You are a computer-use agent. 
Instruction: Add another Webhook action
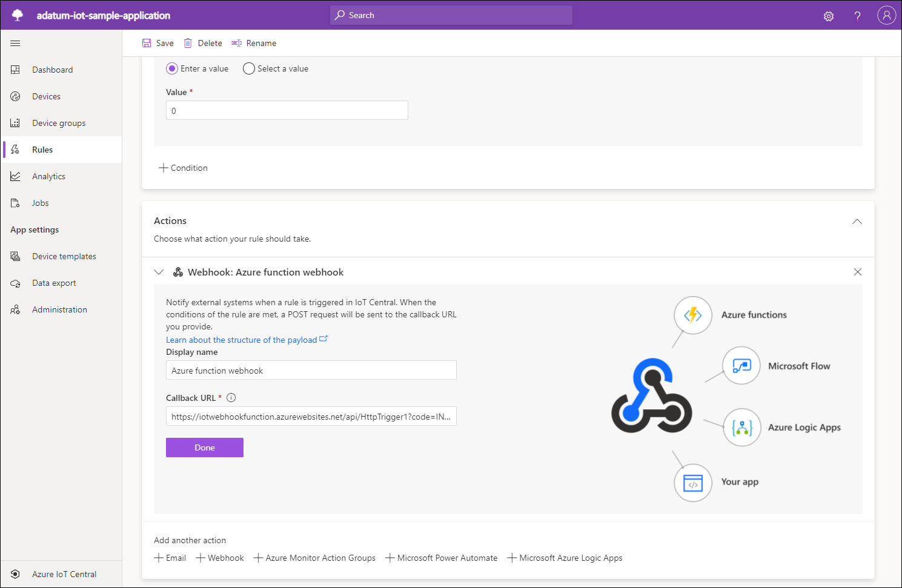coord(220,558)
